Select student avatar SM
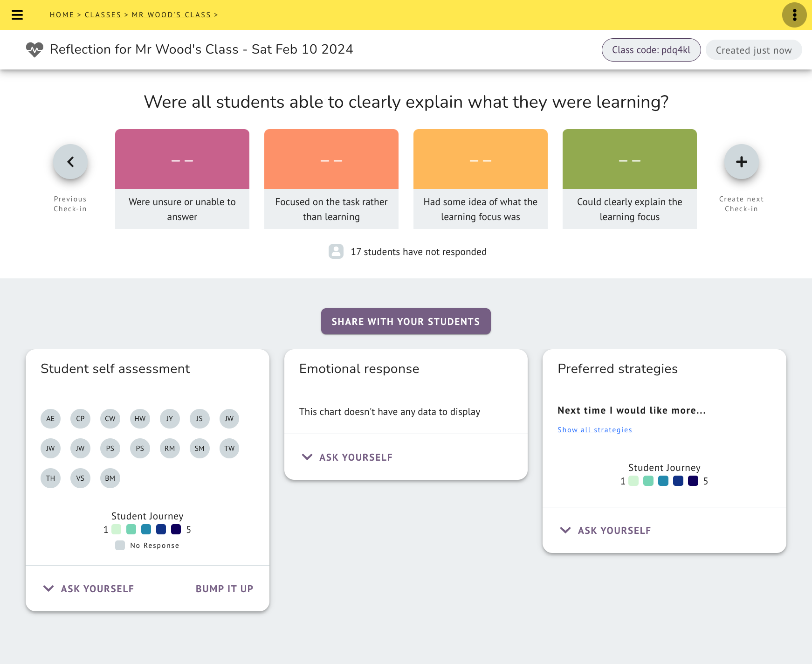 pos(200,449)
